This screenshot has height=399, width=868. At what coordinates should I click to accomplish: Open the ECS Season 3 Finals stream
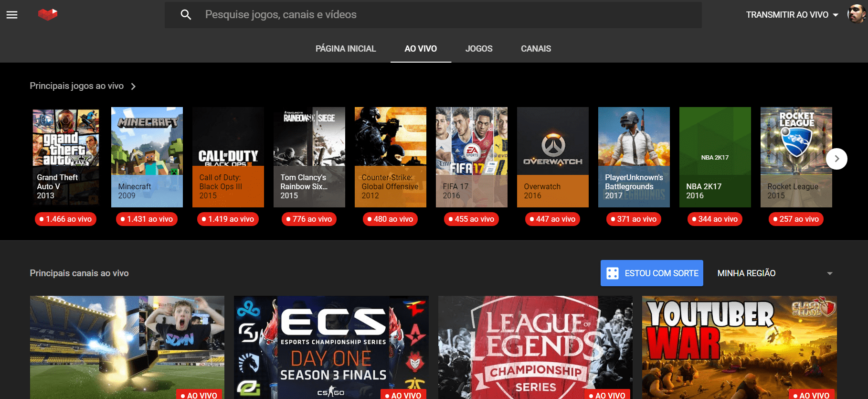(x=331, y=347)
